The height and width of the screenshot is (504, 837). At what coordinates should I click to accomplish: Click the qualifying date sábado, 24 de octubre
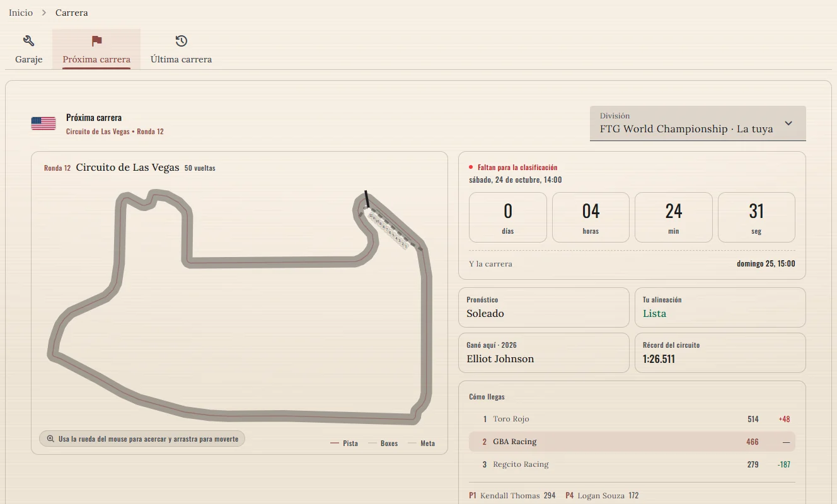pos(516,180)
